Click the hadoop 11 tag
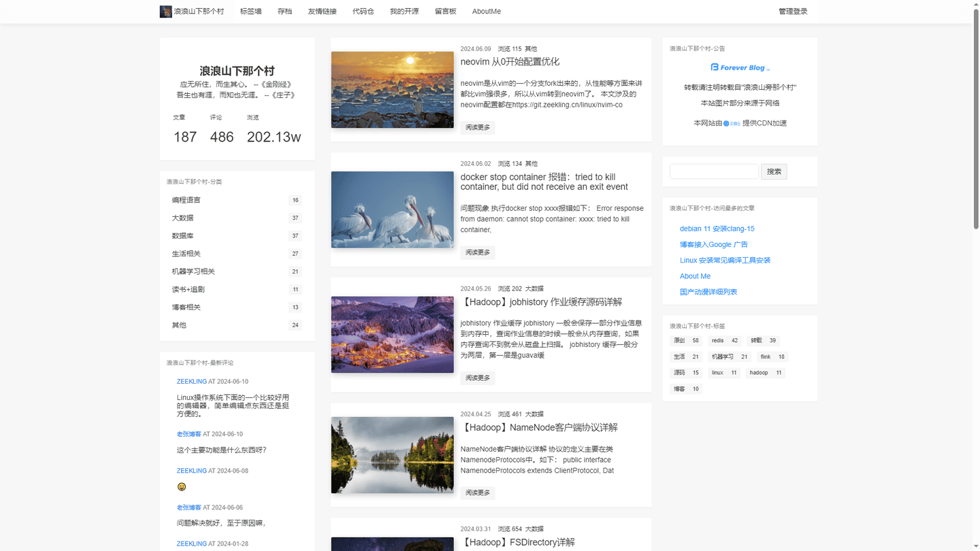The image size is (980, 551). (766, 373)
